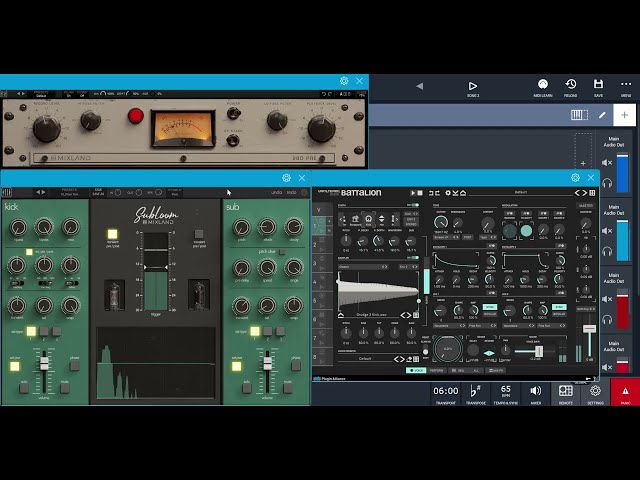Solo the kick channel in Subloom
This screenshot has height=480, width=640.
24,389
